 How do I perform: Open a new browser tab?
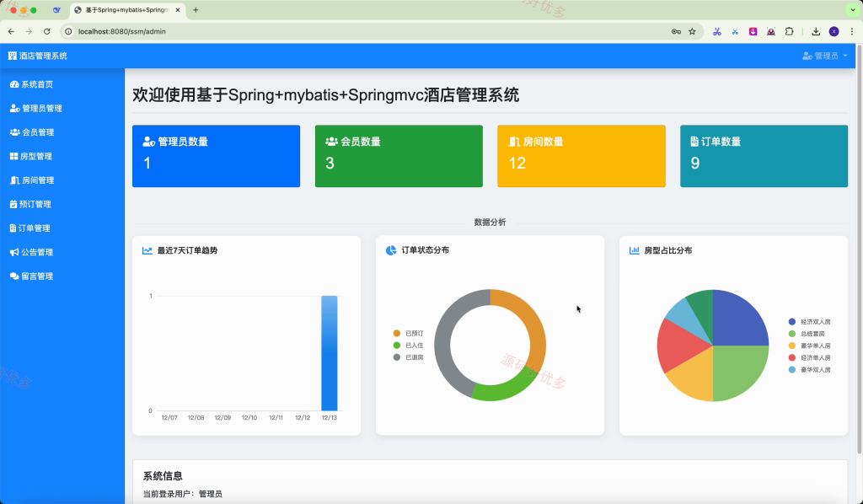pyautogui.click(x=196, y=10)
